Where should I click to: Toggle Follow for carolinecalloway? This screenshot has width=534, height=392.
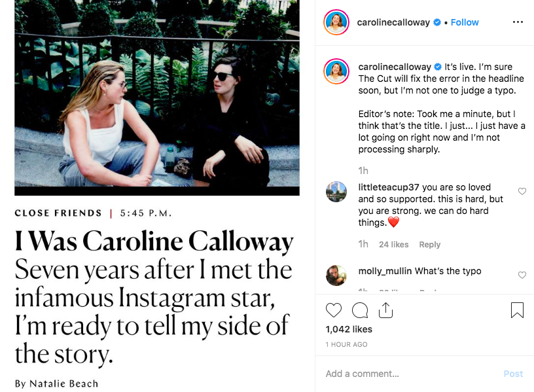pyautogui.click(x=465, y=22)
